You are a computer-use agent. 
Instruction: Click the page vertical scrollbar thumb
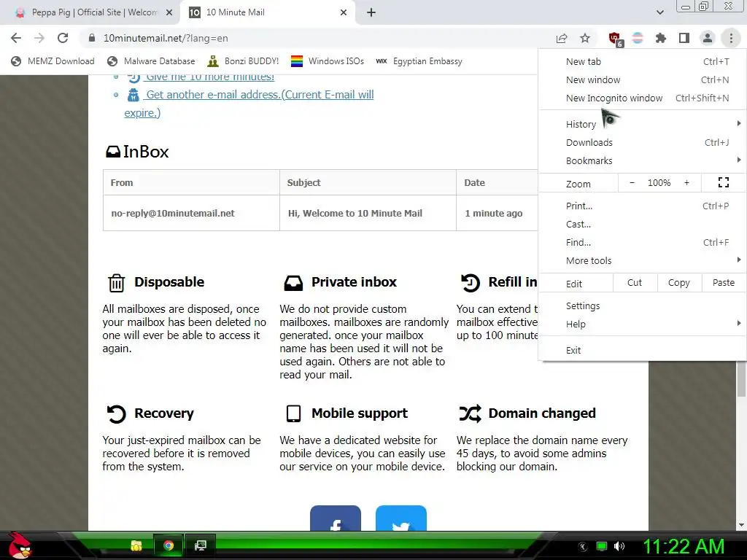point(741,379)
